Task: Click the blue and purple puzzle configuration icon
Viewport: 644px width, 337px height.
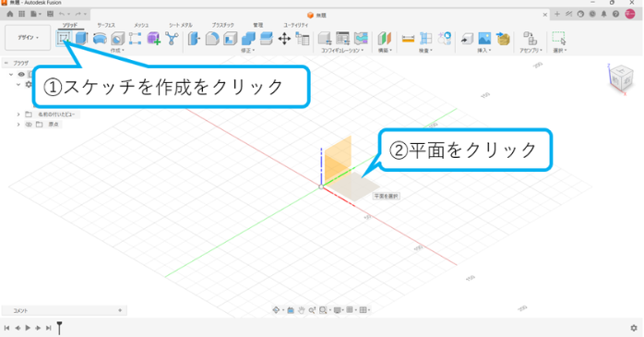Action: pos(361,38)
